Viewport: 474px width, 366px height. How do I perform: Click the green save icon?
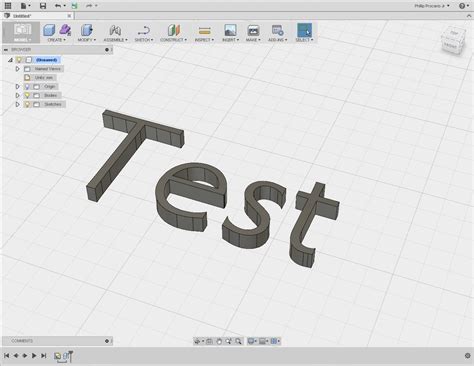pos(75,6)
